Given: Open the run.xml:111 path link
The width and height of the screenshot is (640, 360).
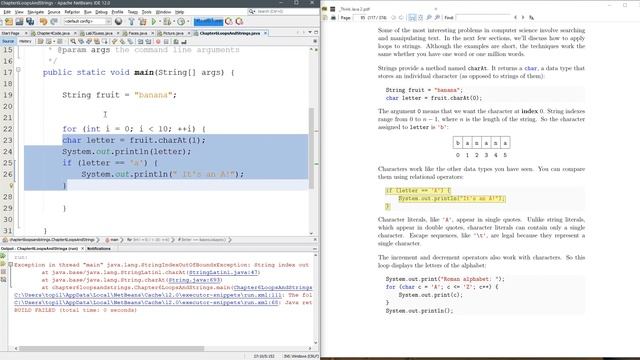Looking at the screenshot, I should click(148, 295).
